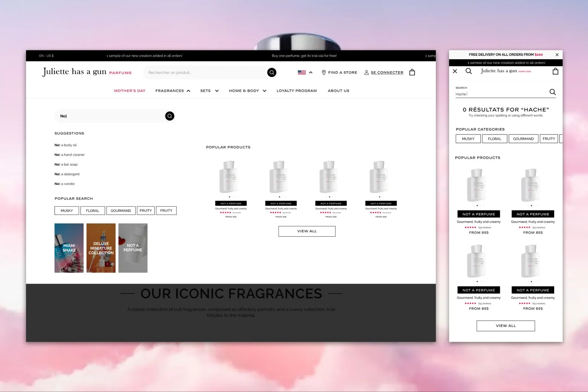Open the LOYALTY PROGRAM menu item
The height and width of the screenshot is (392, 588).
click(297, 90)
